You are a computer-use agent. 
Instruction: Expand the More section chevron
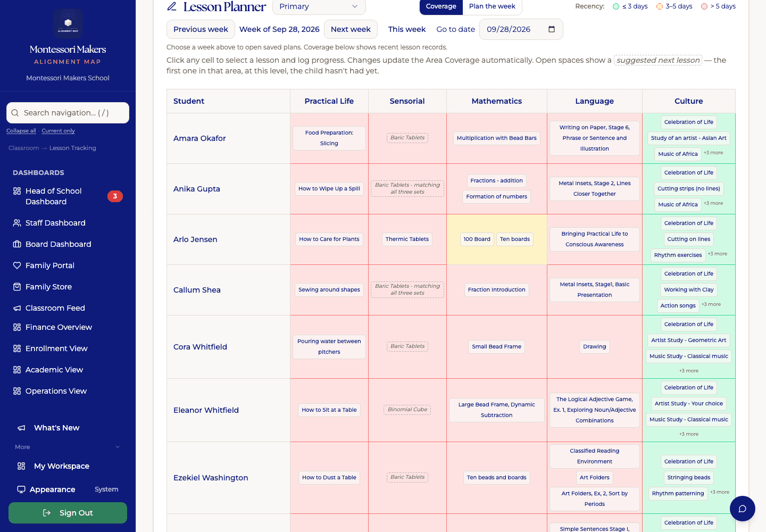click(x=118, y=447)
